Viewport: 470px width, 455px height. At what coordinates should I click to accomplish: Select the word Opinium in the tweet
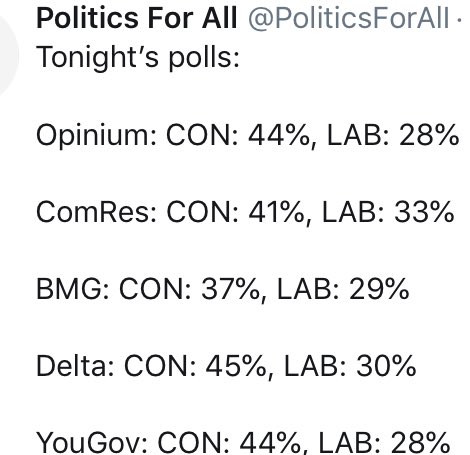click(x=96, y=135)
